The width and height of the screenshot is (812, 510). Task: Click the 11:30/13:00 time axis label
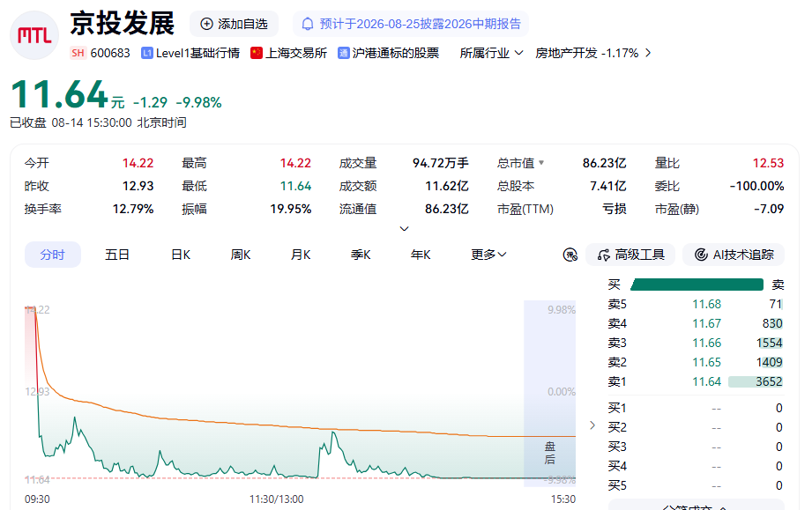[277, 499]
